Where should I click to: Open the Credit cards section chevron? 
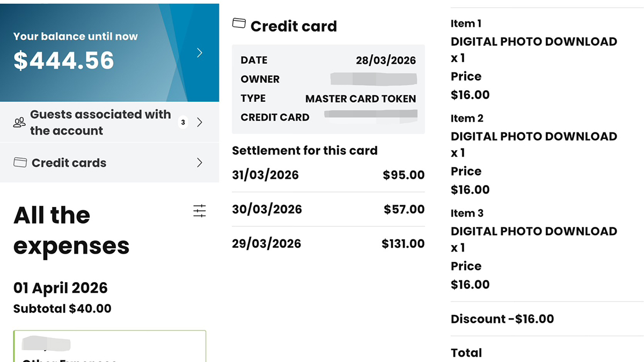pyautogui.click(x=200, y=162)
